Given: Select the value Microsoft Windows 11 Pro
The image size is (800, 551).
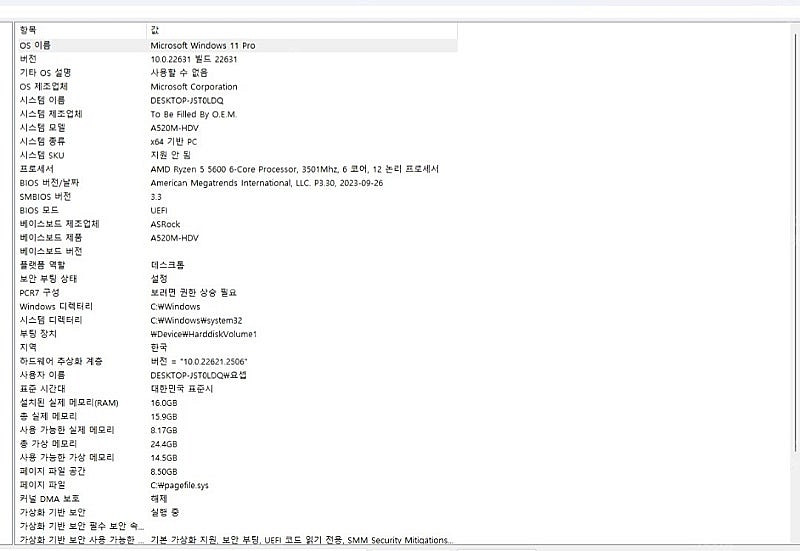Looking at the screenshot, I should (x=203, y=45).
